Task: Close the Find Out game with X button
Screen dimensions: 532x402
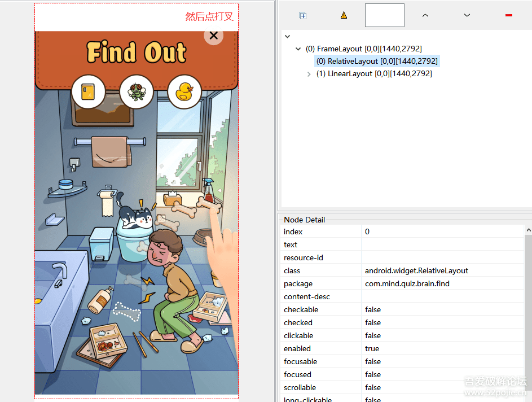Action: coord(213,36)
